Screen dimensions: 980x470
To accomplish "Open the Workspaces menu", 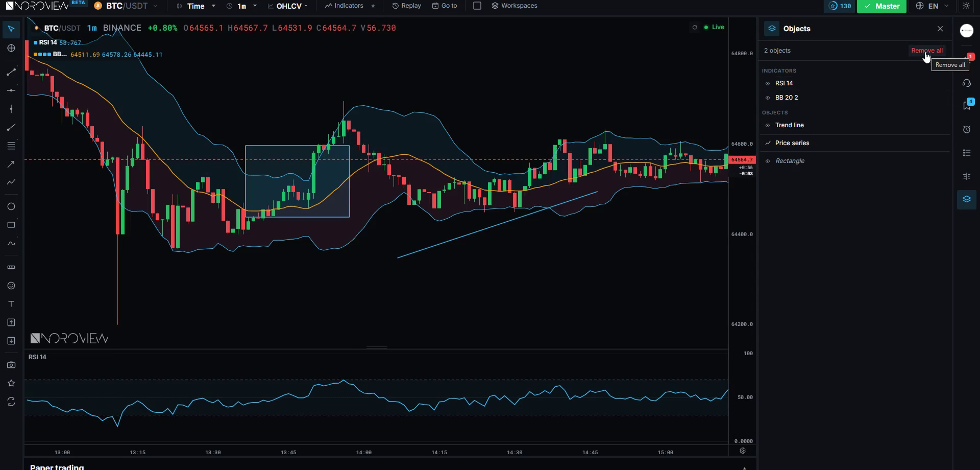I will pos(514,6).
